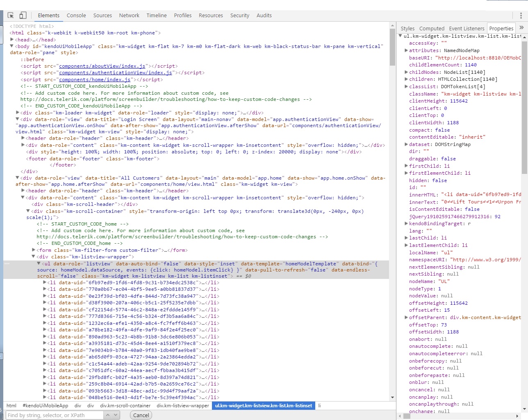Click the search previous-match up arrow
The width and height of the screenshot is (528, 420).
107,415
